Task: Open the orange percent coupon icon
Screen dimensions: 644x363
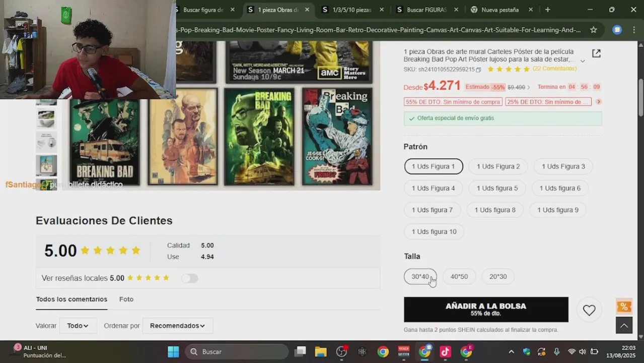Action: pyautogui.click(x=624, y=307)
